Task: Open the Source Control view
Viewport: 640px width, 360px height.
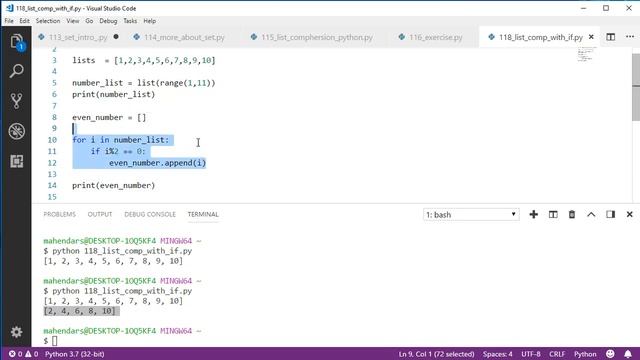Action: pyautogui.click(x=16, y=101)
